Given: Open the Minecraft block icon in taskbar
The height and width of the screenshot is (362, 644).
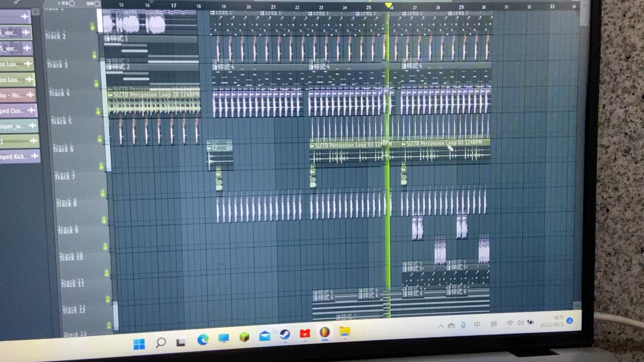Looking at the screenshot, I should coord(244,337).
